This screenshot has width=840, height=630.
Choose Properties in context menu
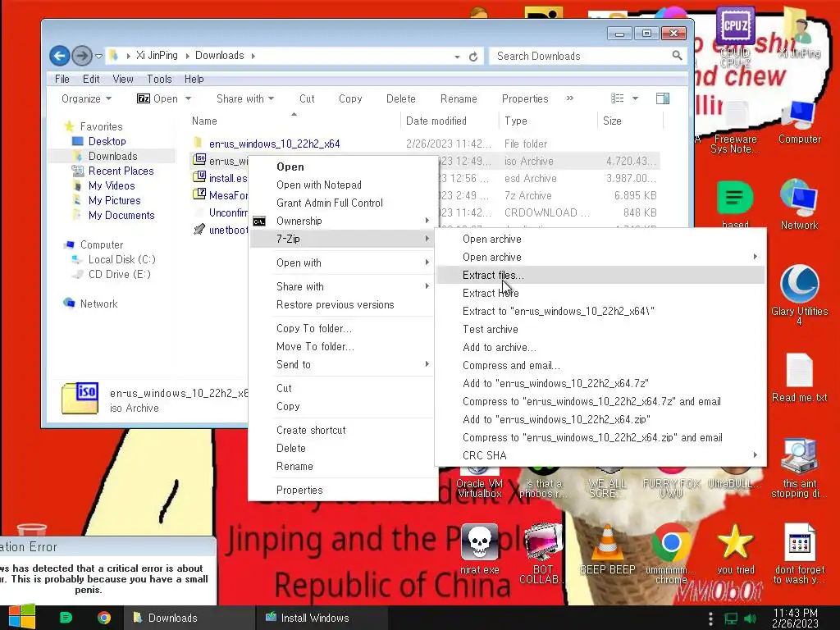(342, 490)
